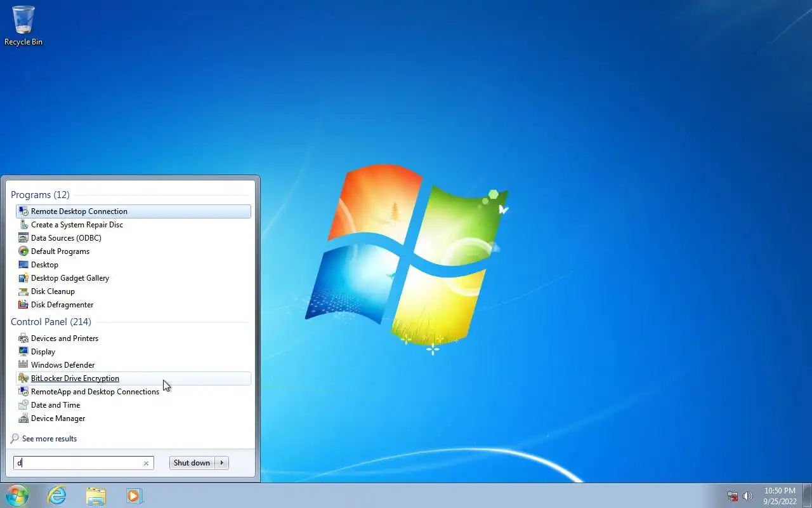Expand Shut down options arrow

(221, 463)
